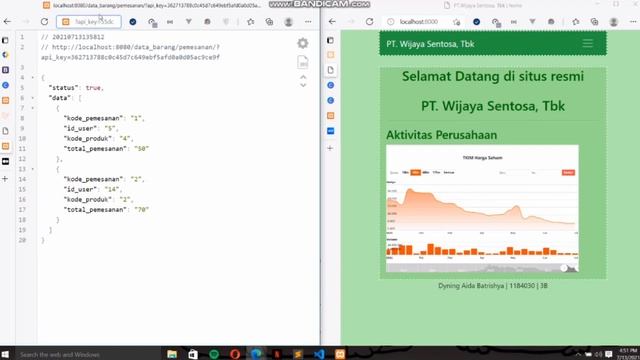Show hidden system tray icons chevron
Viewport: 640px width, 360px height.
(578, 354)
